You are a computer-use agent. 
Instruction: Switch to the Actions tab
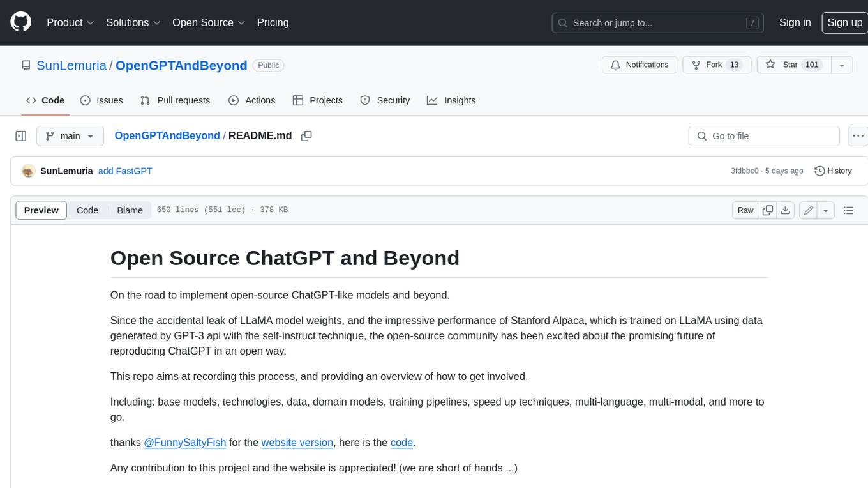coord(251,100)
